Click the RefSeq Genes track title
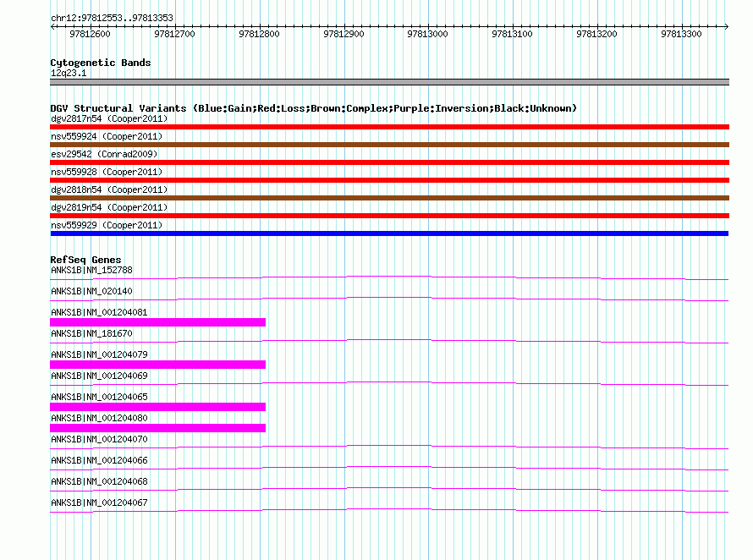Viewport: 753px width, 560px height. tap(85, 260)
